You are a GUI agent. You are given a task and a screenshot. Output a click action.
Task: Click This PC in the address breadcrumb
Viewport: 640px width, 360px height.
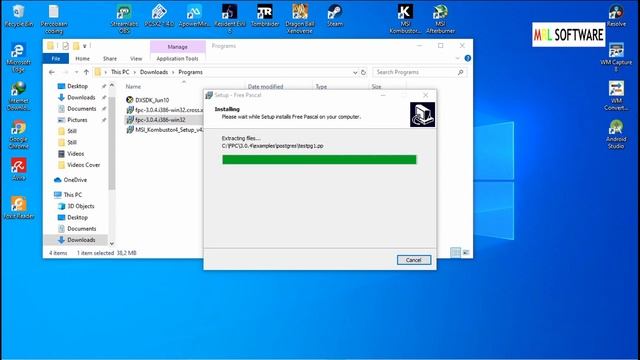click(x=120, y=72)
